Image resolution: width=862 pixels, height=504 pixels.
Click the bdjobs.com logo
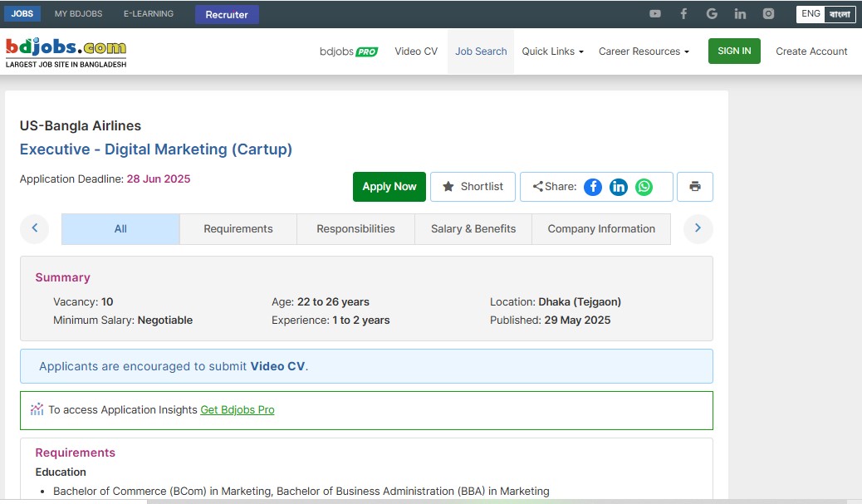coord(66,53)
